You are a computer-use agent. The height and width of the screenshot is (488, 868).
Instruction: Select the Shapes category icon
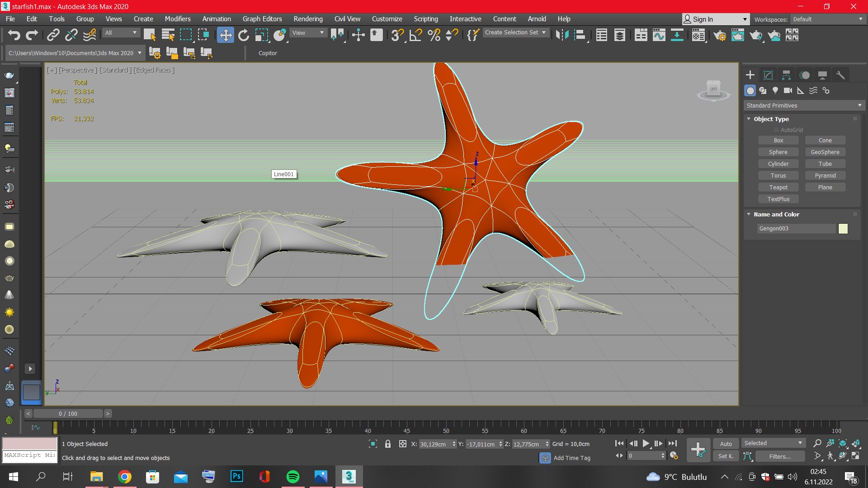pos(763,90)
